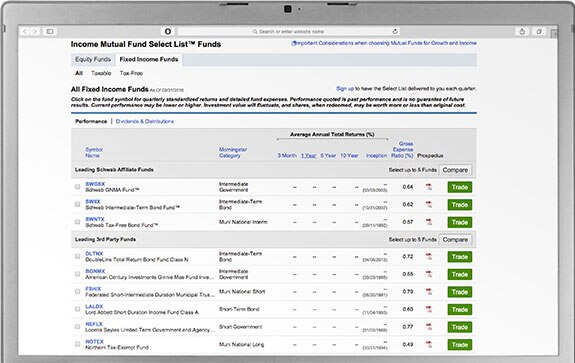Open BGNMX fund symbol link
The width and height of the screenshot is (575, 363).
pos(95,271)
